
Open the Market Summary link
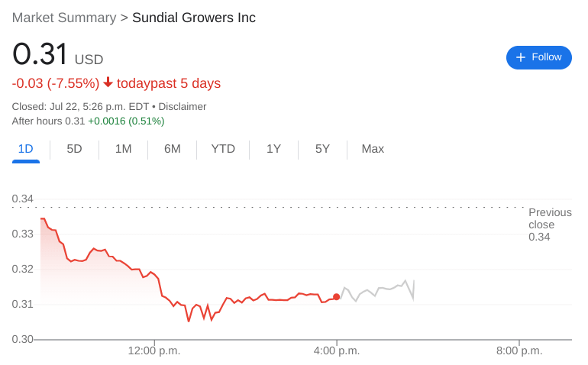click(x=64, y=18)
